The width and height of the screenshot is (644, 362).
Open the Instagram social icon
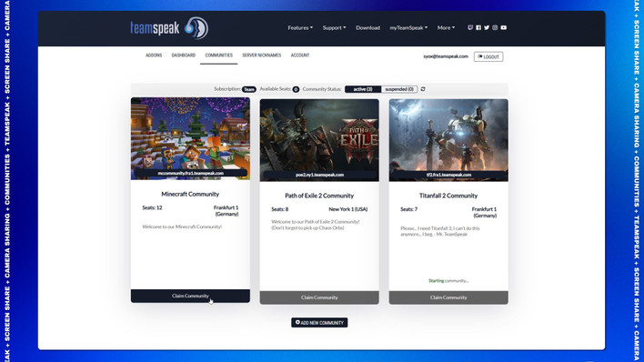click(495, 27)
